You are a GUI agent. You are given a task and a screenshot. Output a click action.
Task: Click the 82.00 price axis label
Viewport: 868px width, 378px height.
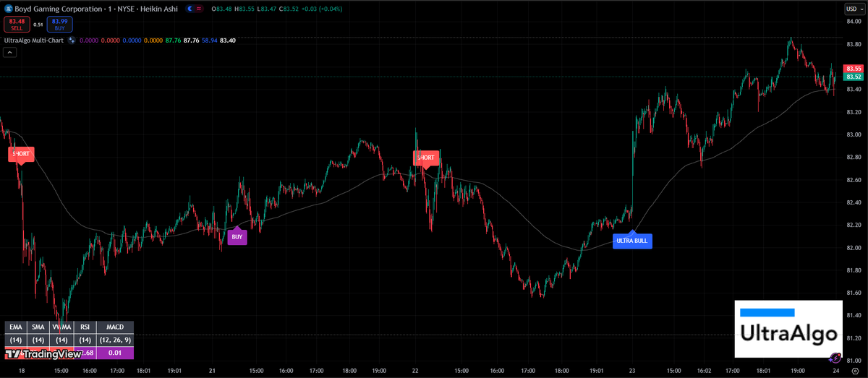(x=853, y=248)
